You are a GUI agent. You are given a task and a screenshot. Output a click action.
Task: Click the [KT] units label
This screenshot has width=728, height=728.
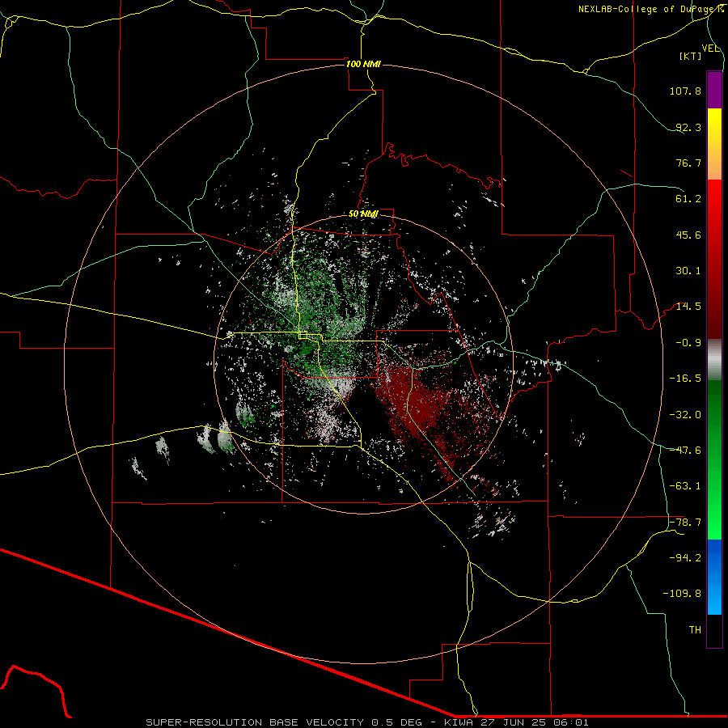coord(691,56)
